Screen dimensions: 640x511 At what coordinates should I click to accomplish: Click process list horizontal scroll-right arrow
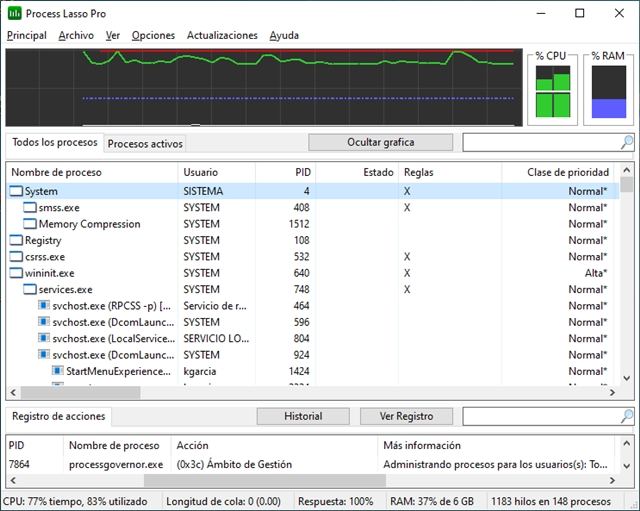pyautogui.click(x=612, y=392)
